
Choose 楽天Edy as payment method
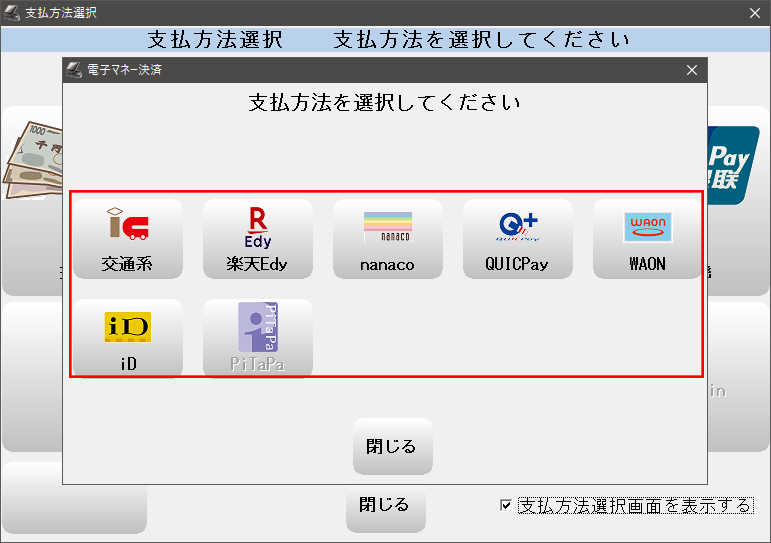click(x=257, y=239)
